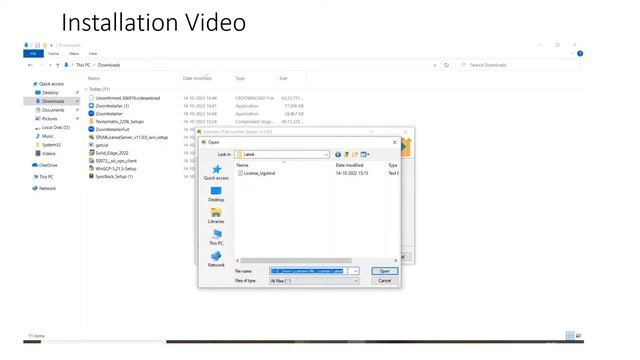
Task: Click the SyncBack_Setup (1) file icon
Action: pyautogui.click(x=91, y=176)
